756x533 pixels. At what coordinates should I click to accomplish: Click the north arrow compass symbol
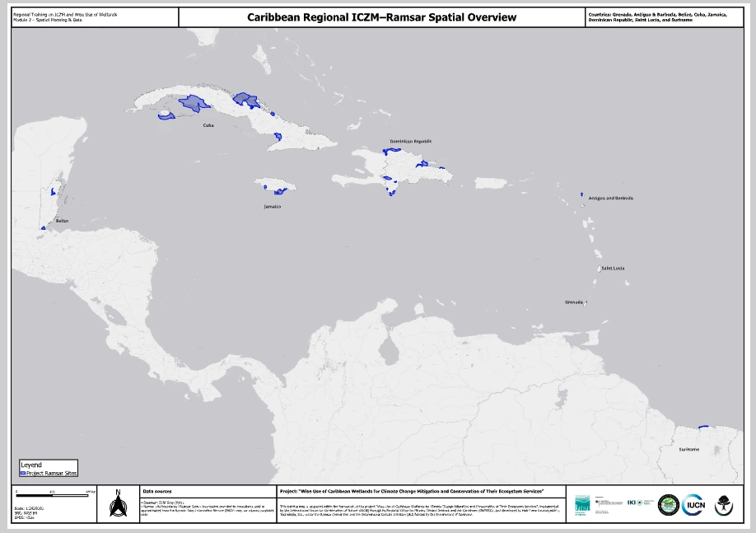click(118, 505)
